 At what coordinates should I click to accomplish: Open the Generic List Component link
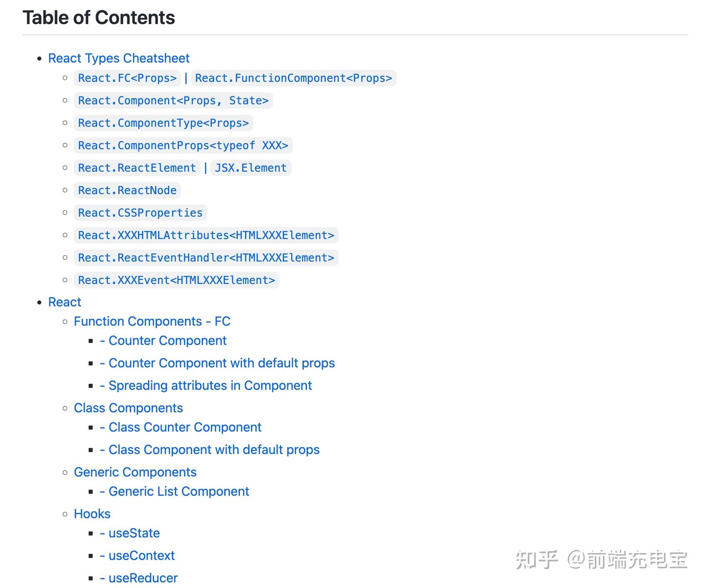point(174,492)
